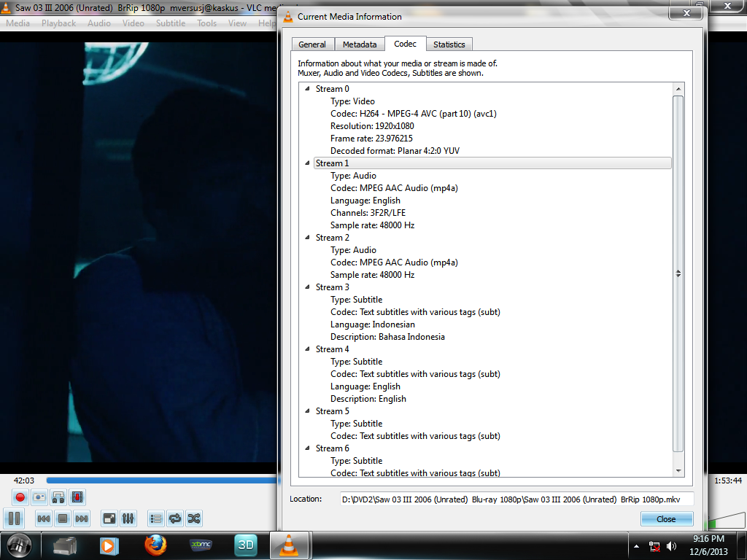Open the Playback menu in VLC
747x560 pixels.
click(x=58, y=23)
